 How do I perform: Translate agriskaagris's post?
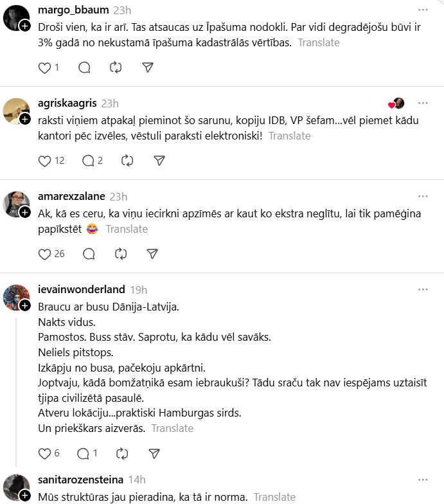tap(289, 136)
